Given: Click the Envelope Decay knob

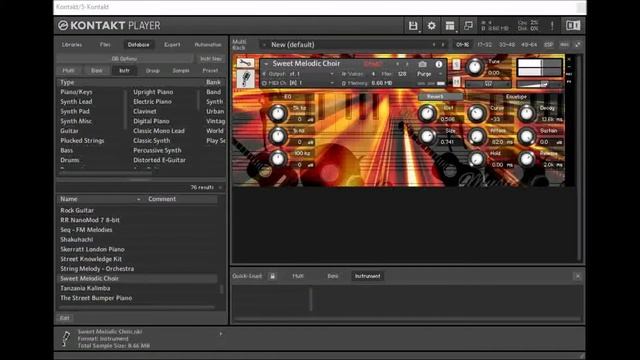Looking at the screenshot, I should click(x=527, y=113).
